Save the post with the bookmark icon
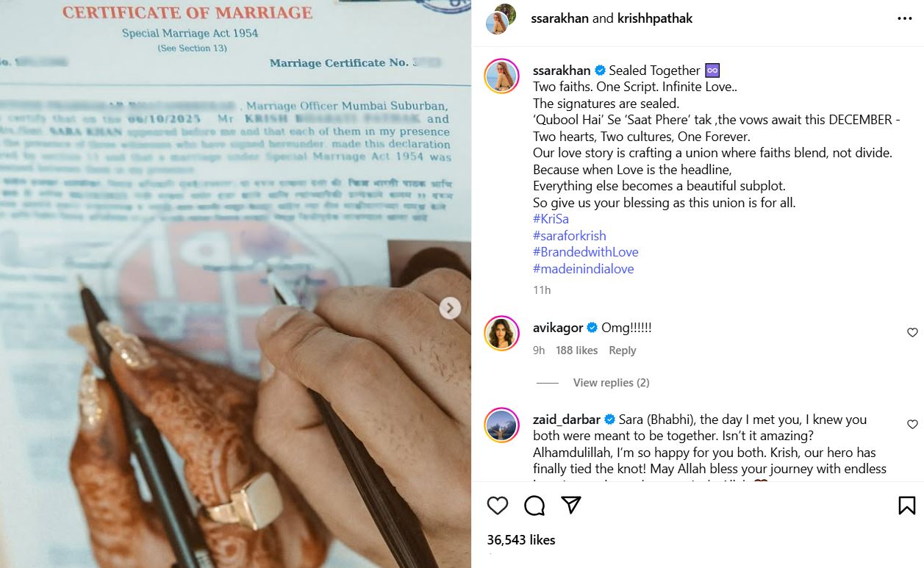Viewport: 924px width, 568px height. coord(906,506)
